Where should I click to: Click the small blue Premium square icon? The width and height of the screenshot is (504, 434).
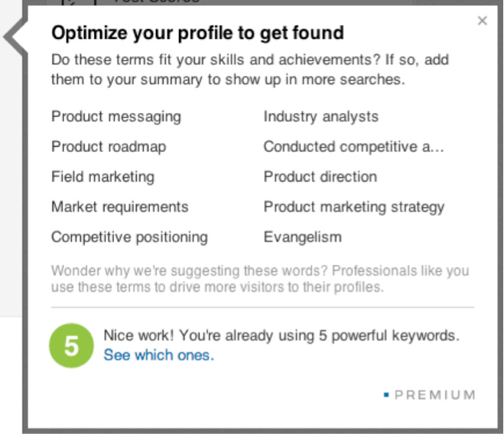(x=386, y=395)
